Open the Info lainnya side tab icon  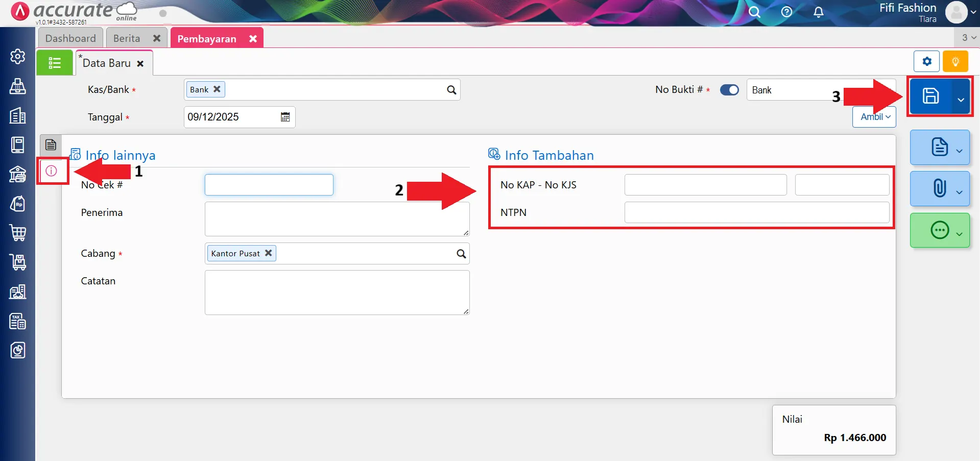pyautogui.click(x=52, y=171)
